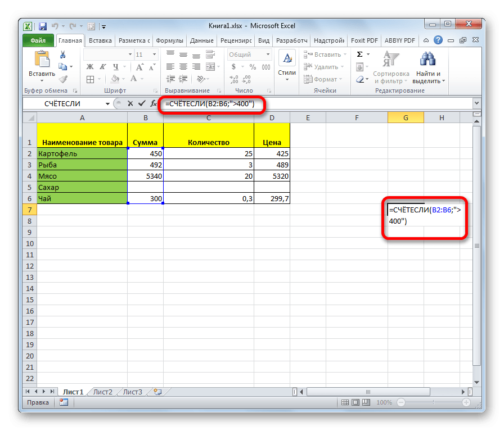Switch to the Формулы tab
The width and height of the screenshot is (504, 431).
169,40
